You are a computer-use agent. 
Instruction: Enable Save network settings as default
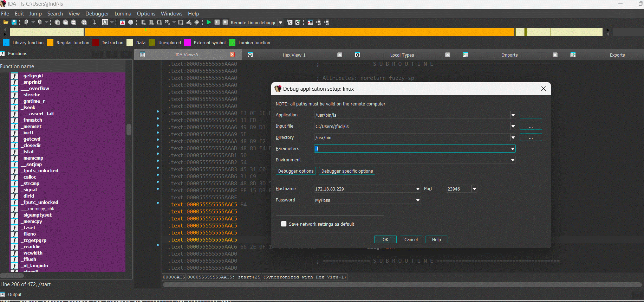[x=284, y=224]
